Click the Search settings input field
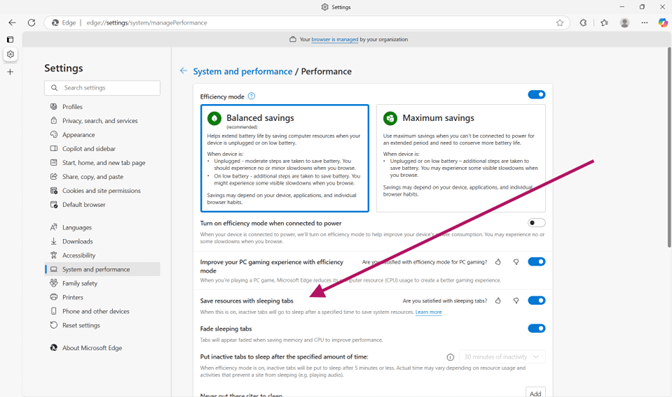The image size is (672, 397). click(x=102, y=88)
